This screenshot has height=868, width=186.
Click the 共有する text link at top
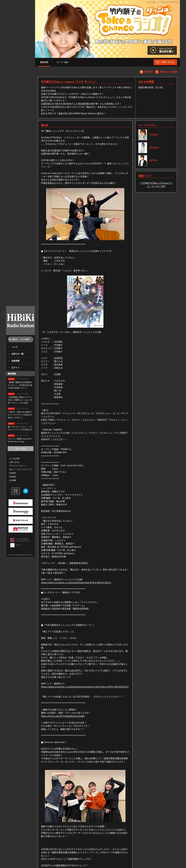pos(148,72)
